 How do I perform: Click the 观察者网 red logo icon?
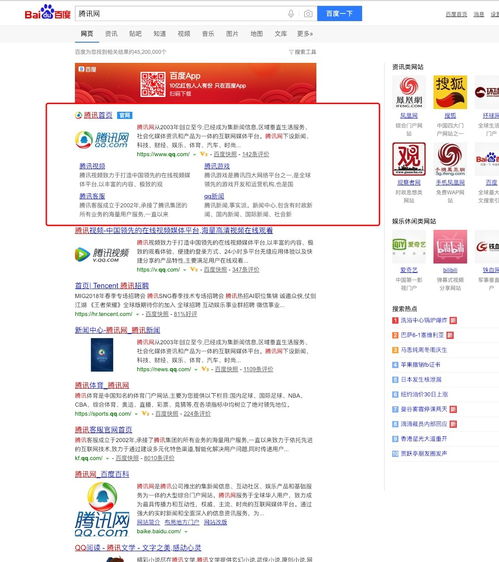(409, 159)
